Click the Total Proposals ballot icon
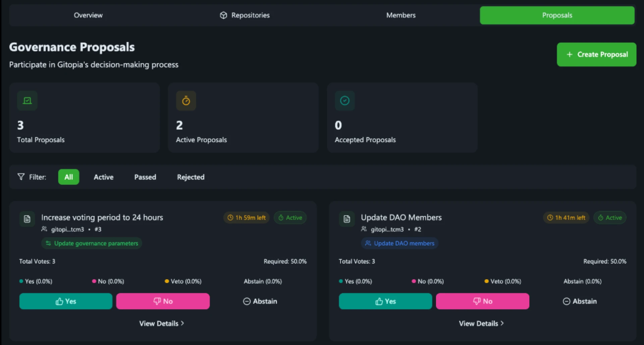Screen dimensions: 644x345 pyautogui.click(x=27, y=101)
